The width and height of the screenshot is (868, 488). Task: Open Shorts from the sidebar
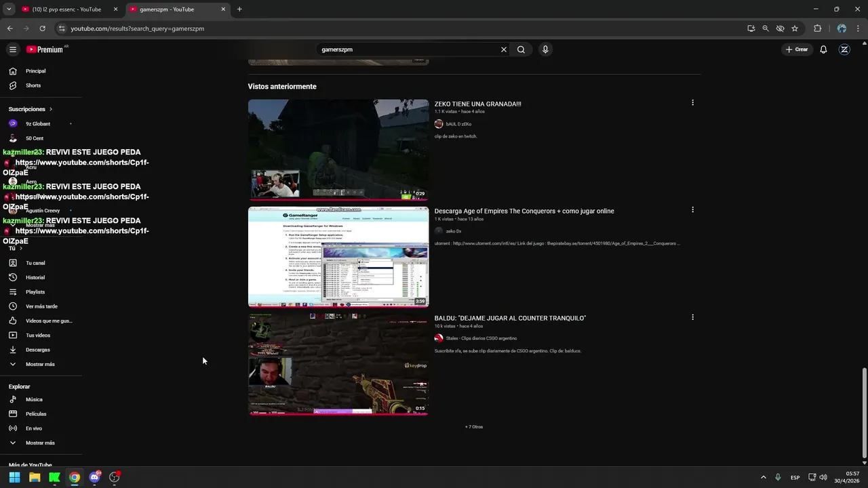point(41,85)
